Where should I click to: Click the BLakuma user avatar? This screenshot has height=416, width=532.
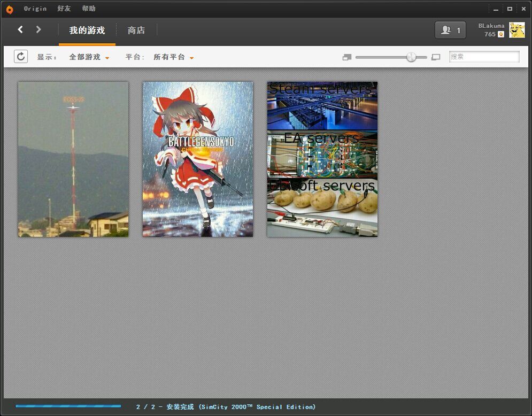[516, 30]
